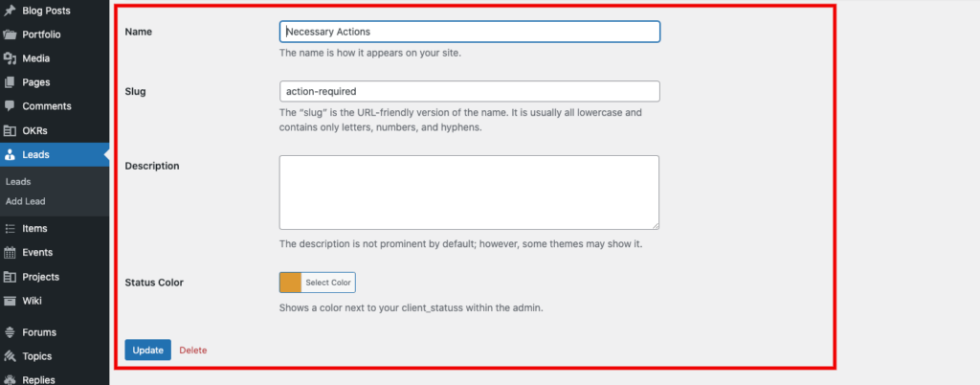This screenshot has width=980, height=385.
Task: Open the Add Lead submenu link
Action: click(25, 201)
